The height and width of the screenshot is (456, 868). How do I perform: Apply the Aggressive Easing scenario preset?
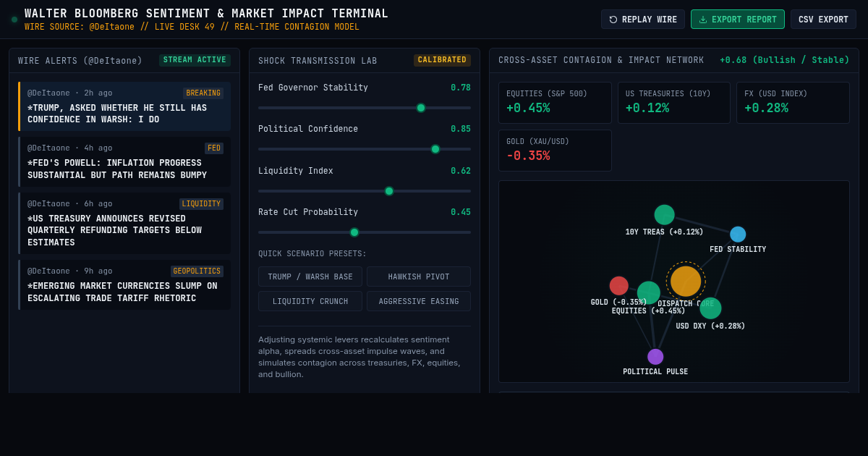tap(419, 301)
